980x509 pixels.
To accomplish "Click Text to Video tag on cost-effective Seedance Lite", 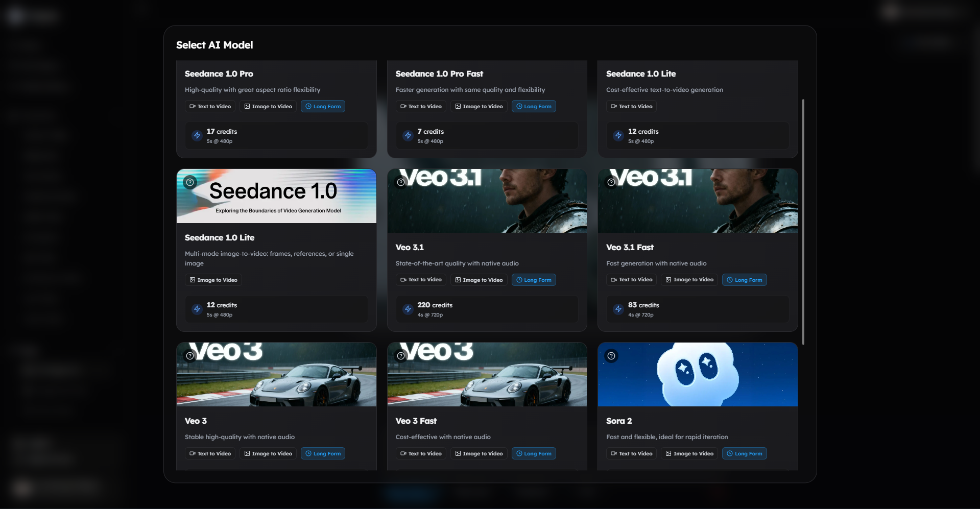I will tap(631, 106).
